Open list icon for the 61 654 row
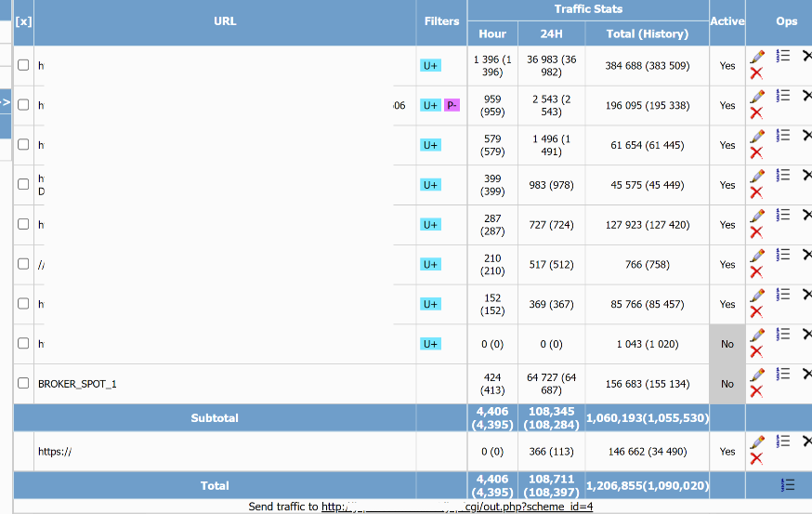The width and height of the screenshot is (812, 514). tap(783, 136)
